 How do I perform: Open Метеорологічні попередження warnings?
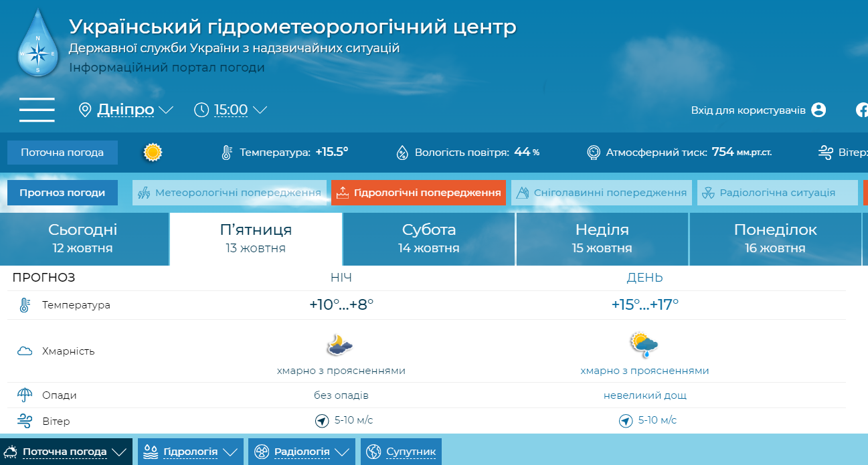tap(230, 193)
